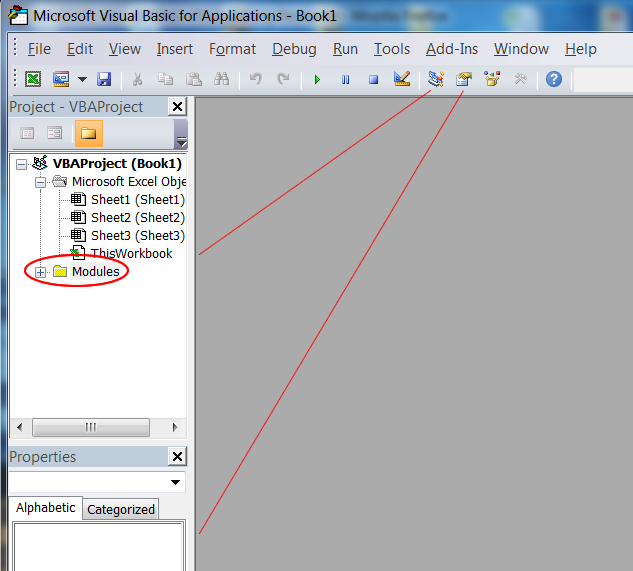Select Sheet3 (Sheet3) in project tree
This screenshot has height=571, width=633.
[138, 235]
